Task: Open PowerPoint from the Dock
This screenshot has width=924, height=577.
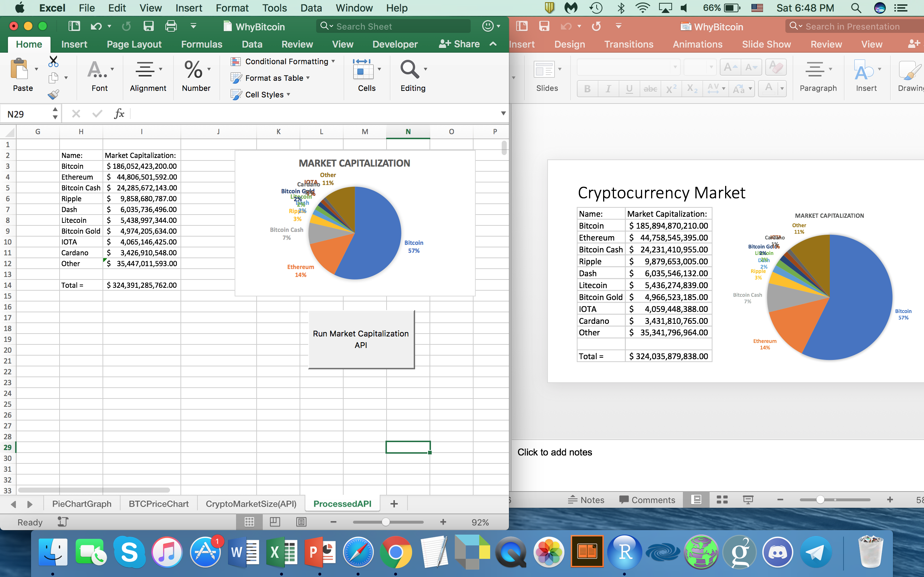Action: 319,552
